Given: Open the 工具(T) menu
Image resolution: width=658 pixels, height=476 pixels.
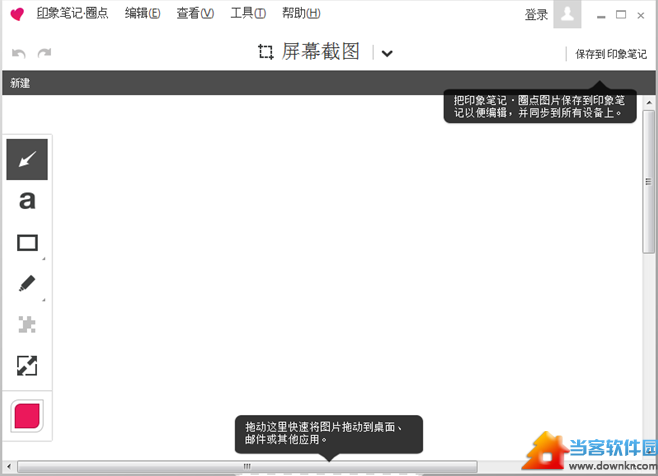Looking at the screenshot, I should (248, 13).
